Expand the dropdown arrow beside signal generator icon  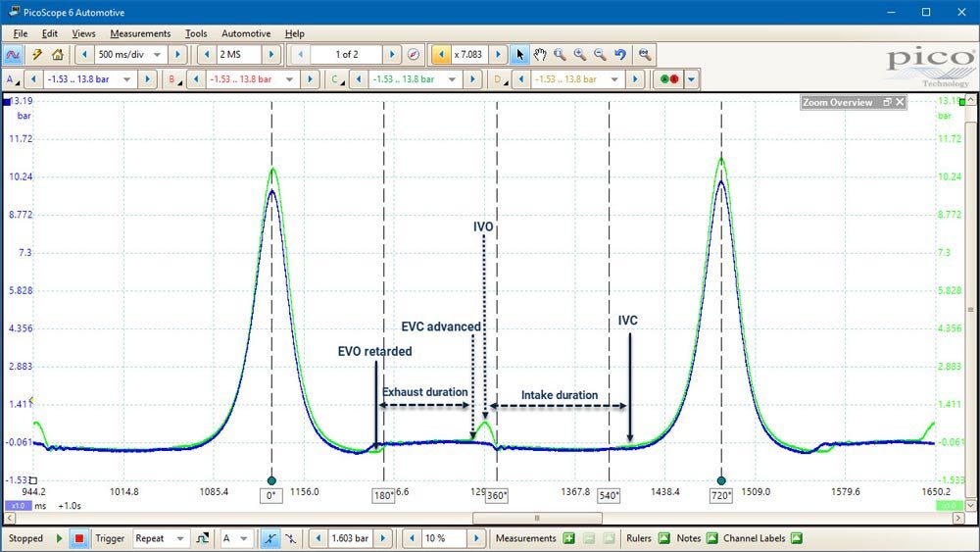[x=691, y=79]
